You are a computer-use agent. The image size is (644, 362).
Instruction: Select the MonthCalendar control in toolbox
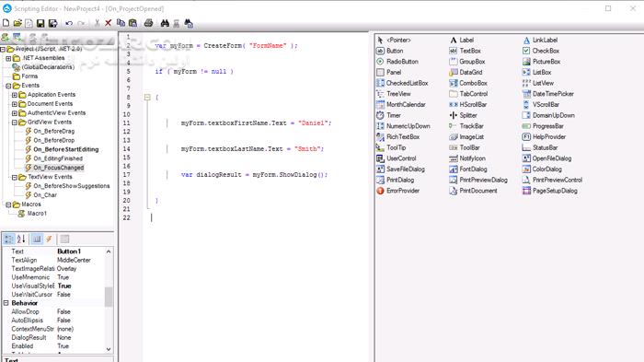[x=401, y=104]
